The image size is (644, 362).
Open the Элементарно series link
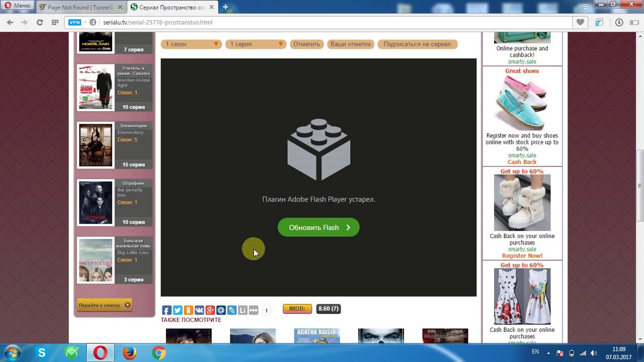click(133, 126)
